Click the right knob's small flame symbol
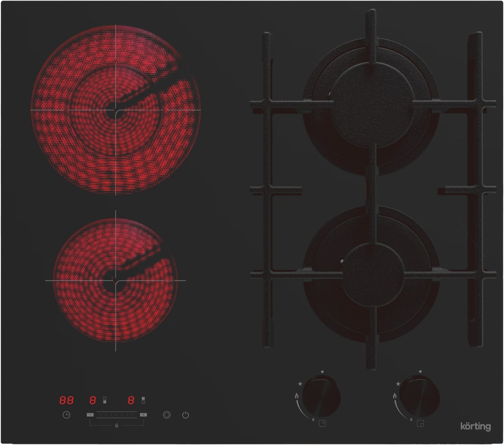This screenshot has width=504, height=445. tap(411, 420)
